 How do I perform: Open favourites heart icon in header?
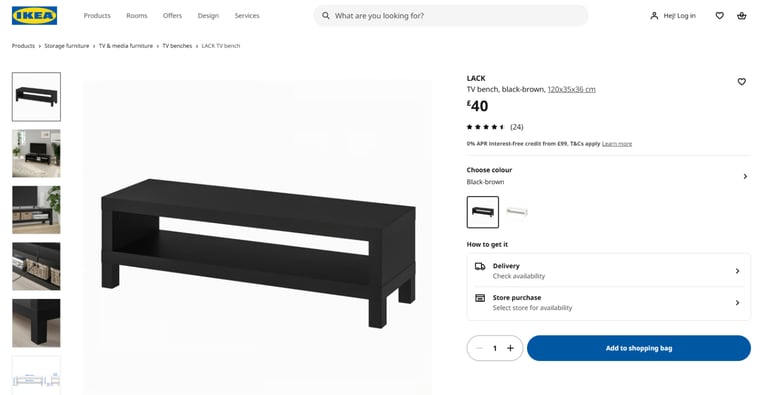click(720, 16)
